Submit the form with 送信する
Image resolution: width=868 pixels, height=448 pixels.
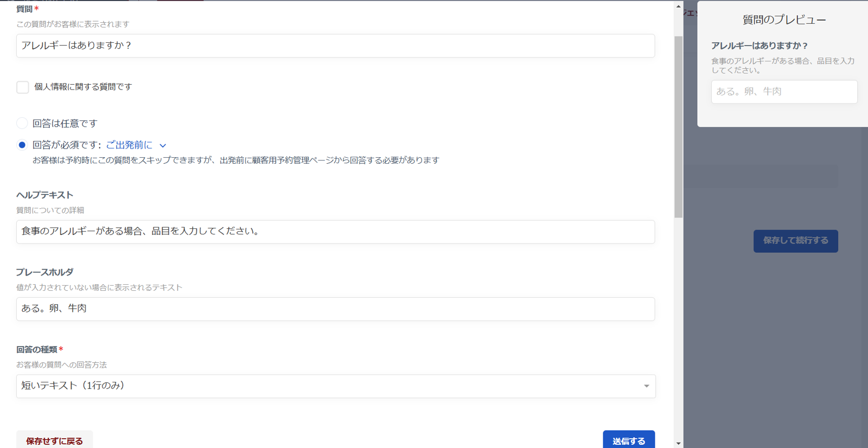[628, 440]
